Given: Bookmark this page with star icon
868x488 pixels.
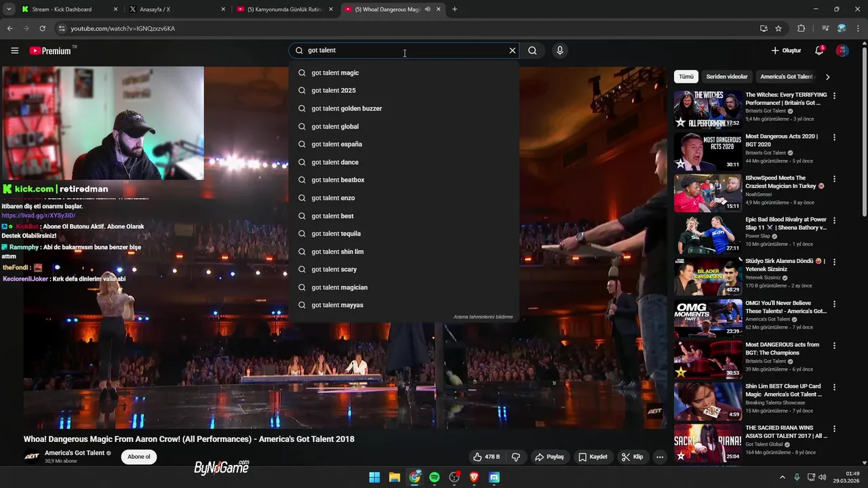Looking at the screenshot, I should [x=778, y=28].
